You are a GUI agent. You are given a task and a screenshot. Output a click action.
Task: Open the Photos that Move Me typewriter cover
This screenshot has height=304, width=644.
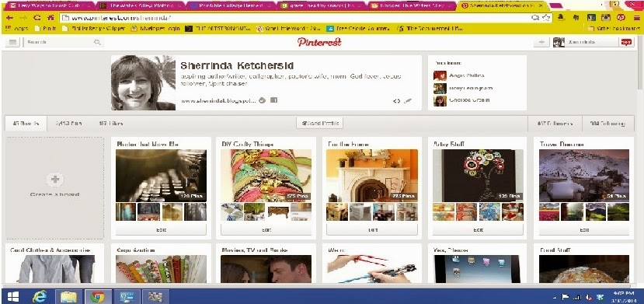point(161,176)
